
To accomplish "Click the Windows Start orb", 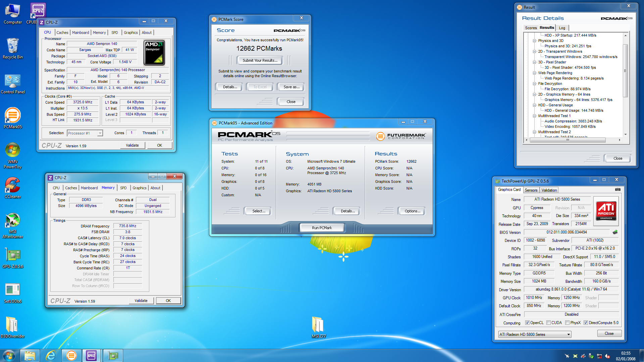I will [9, 356].
